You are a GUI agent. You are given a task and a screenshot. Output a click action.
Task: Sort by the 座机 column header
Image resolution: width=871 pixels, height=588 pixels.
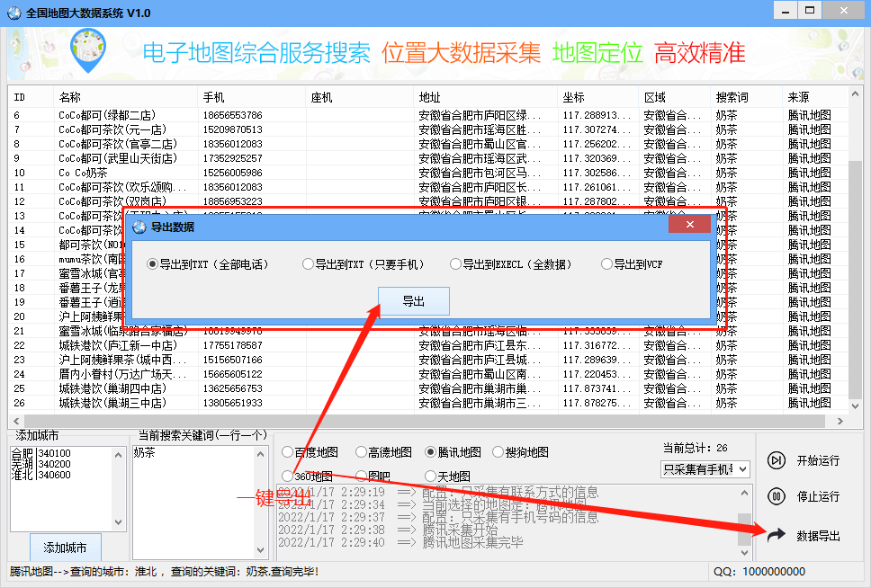point(359,97)
